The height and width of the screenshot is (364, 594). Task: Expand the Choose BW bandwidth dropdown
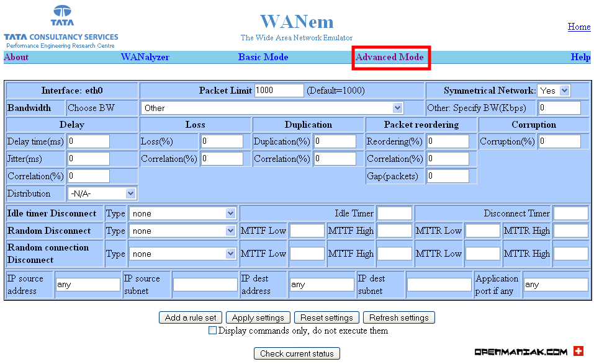tap(272, 108)
